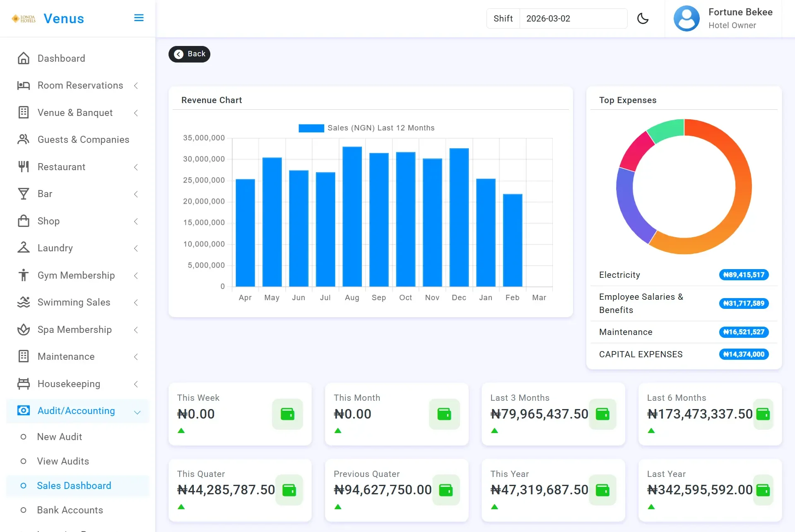Click the Venus logo link

pos(63,19)
